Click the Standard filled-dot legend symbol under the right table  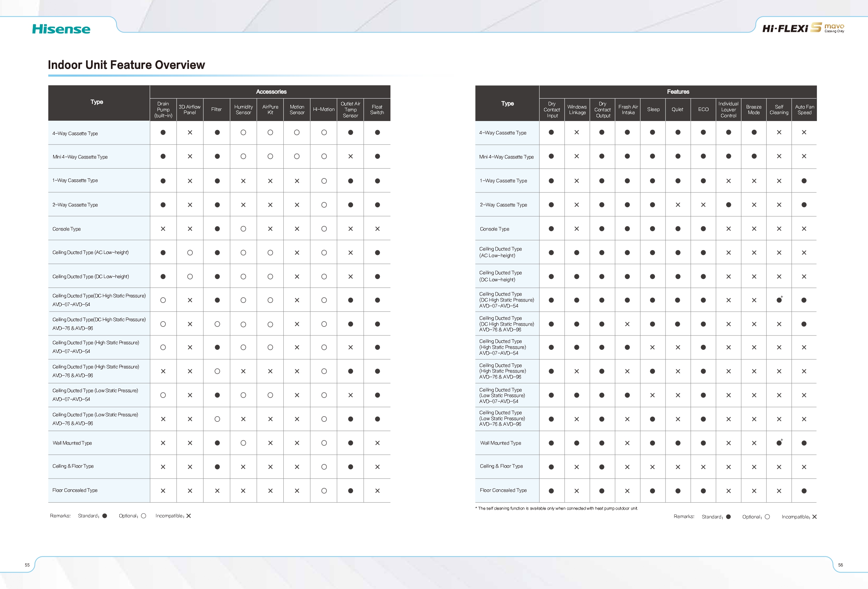pos(728,517)
